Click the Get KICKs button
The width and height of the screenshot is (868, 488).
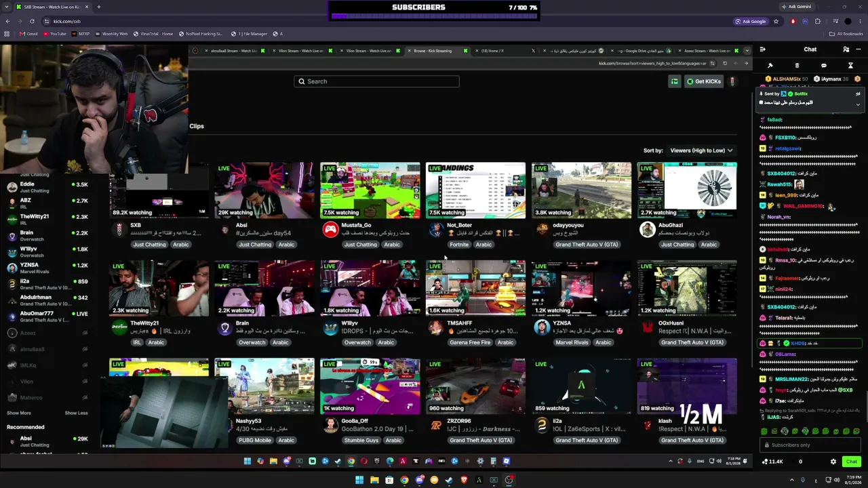pyautogui.click(x=704, y=81)
